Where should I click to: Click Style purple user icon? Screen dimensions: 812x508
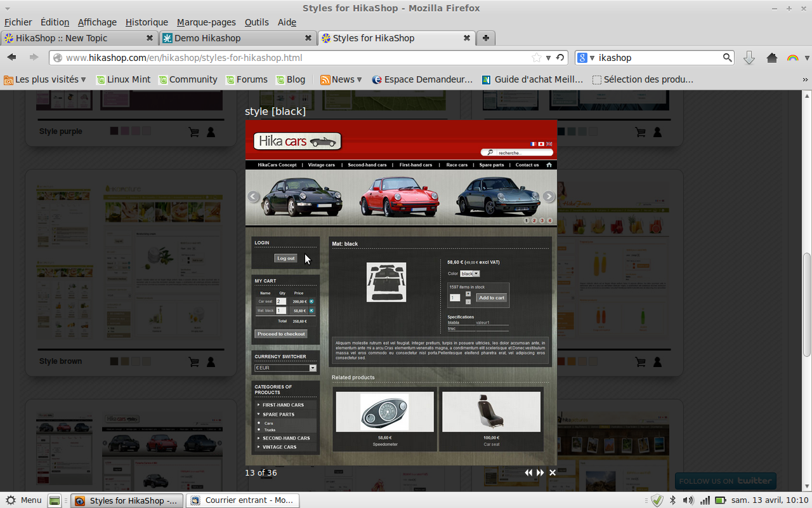pos(211,131)
